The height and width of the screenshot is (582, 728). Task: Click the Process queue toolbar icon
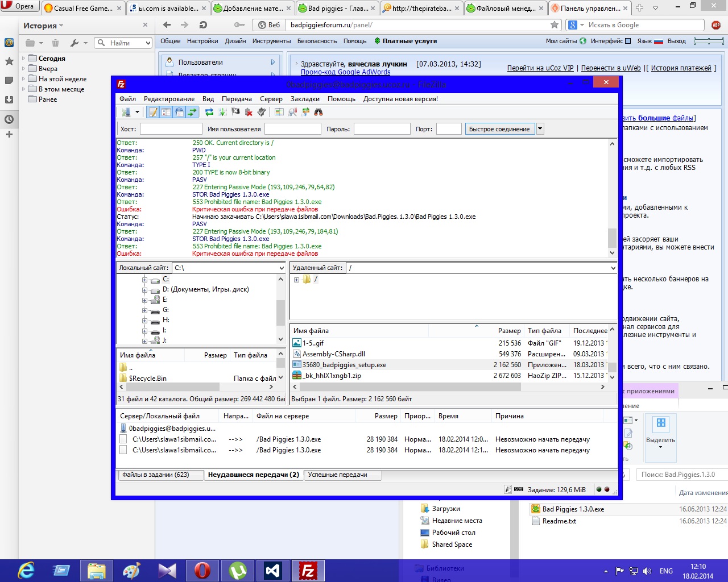pos(222,113)
